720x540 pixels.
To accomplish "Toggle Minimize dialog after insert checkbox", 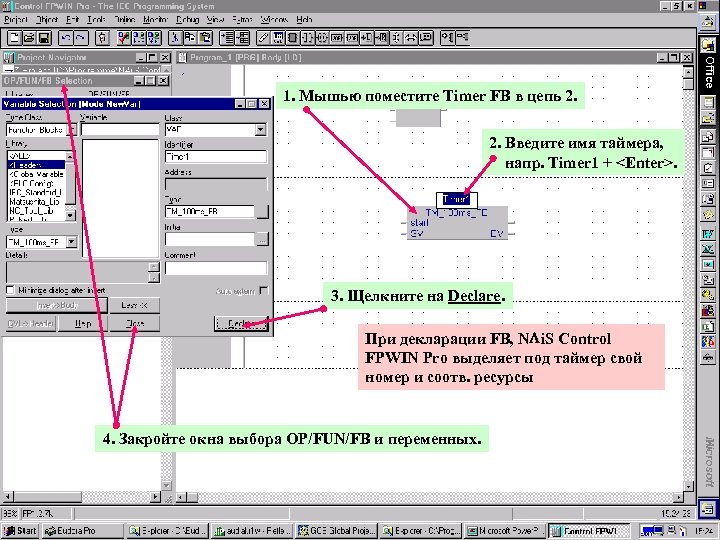I will pyautogui.click(x=10, y=290).
